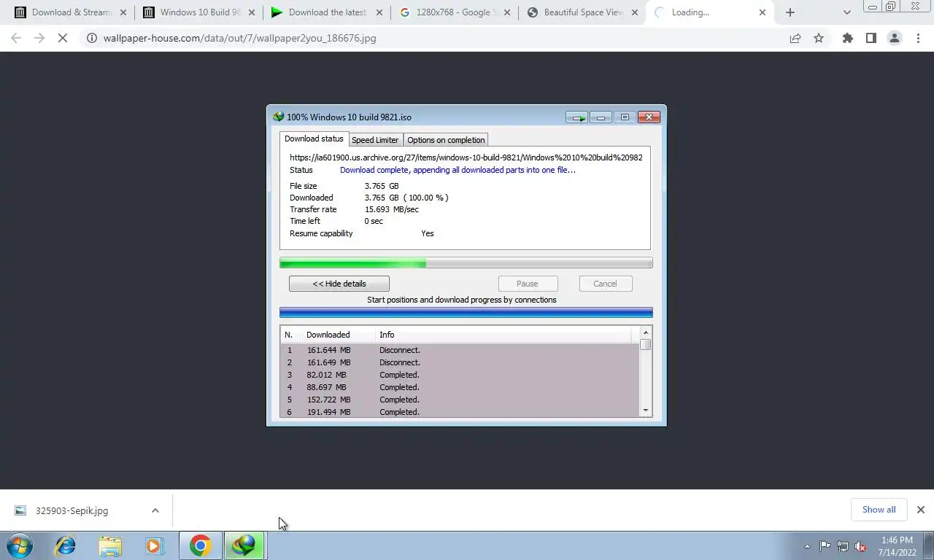
Task: Open a new Chrome tab
Action: click(x=790, y=12)
